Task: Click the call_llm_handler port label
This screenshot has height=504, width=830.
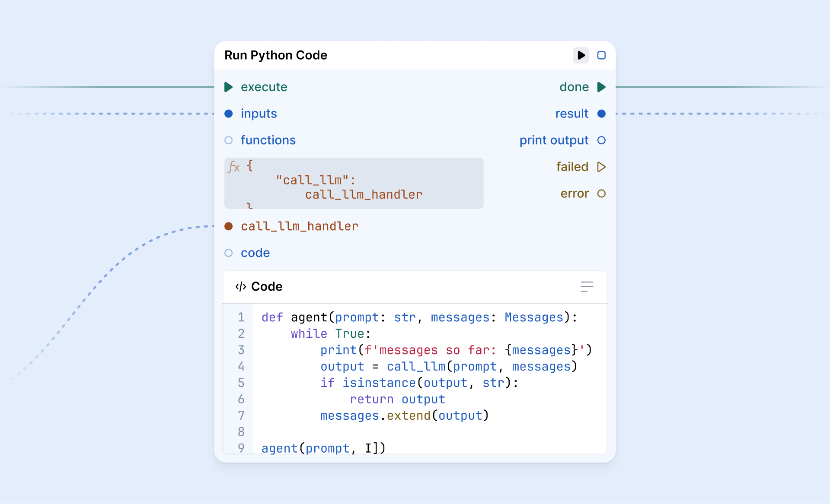Action: click(300, 226)
